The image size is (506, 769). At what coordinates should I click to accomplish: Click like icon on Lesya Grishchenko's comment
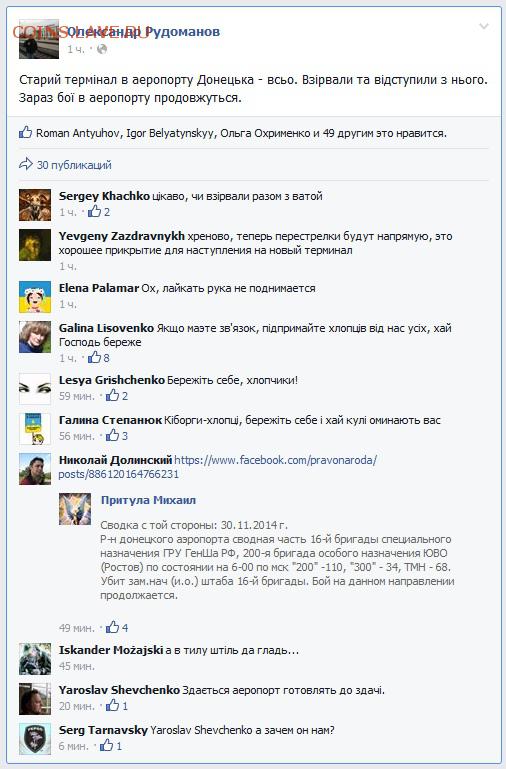pos(113,395)
